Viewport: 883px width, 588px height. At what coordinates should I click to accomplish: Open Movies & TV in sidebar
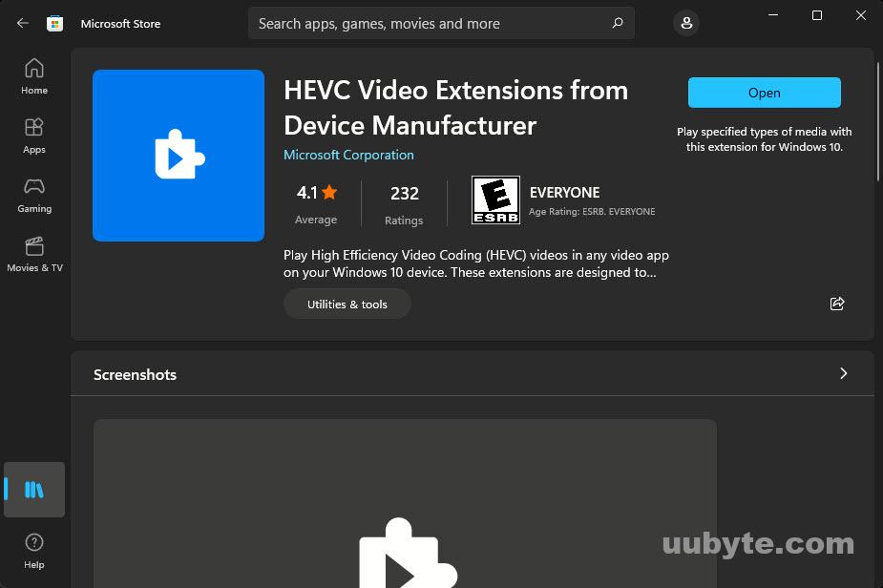click(34, 255)
